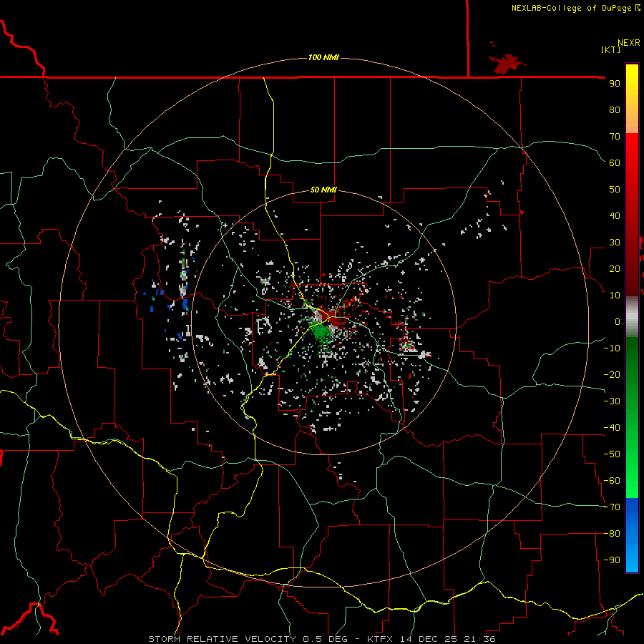Select the positive 20 knot scale label
This screenshot has width=644, height=644.
coord(615,268)
